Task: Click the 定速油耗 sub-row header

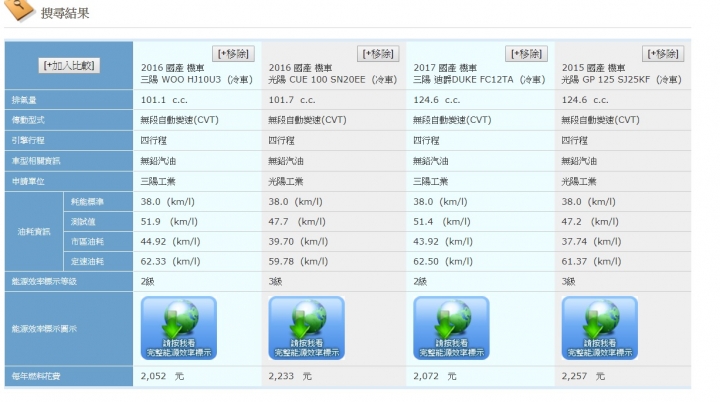Action: 98,261
